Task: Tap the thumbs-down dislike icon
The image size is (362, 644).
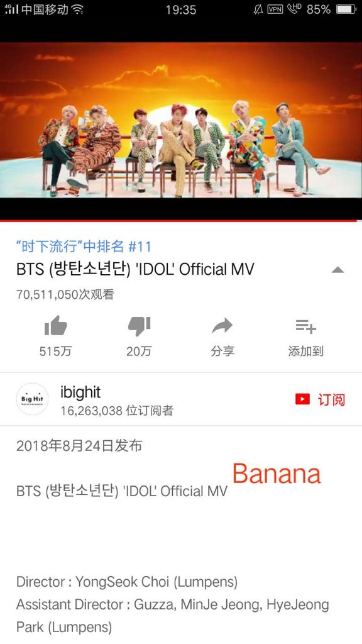Action: 139,326
